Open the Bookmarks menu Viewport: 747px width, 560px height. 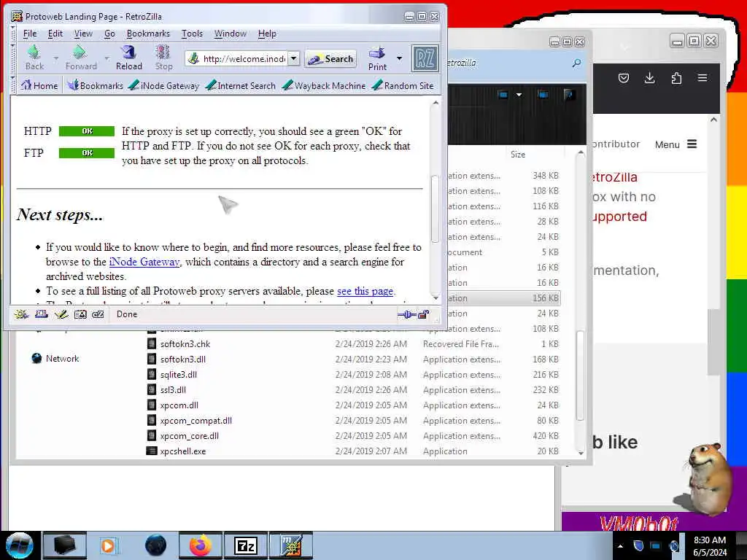pyautogui.click(x=148, y=34)
